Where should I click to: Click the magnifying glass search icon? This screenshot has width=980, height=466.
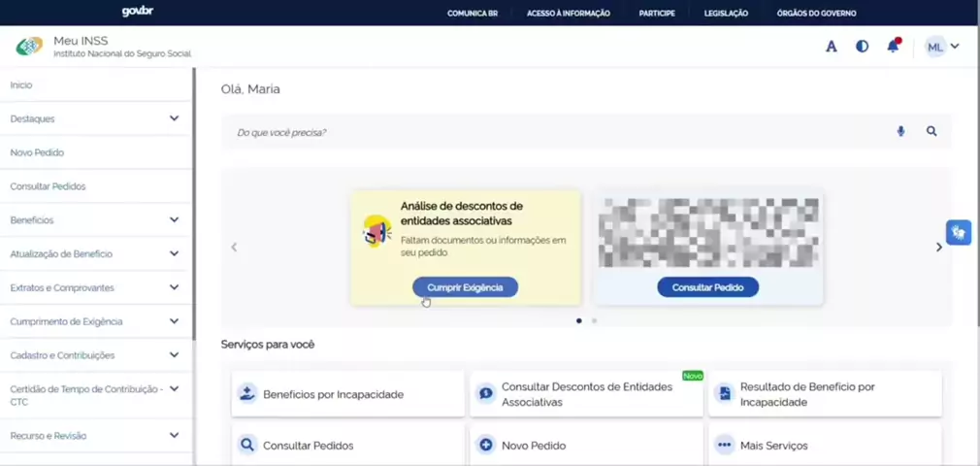(931, 131)
